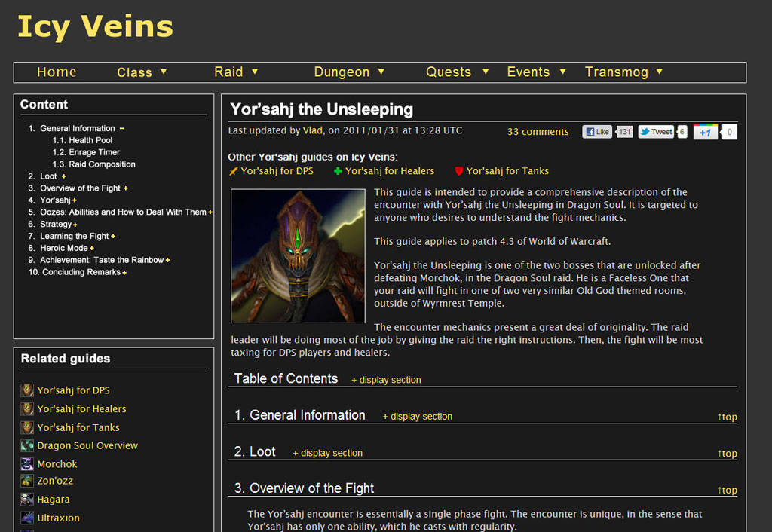
Task: Click the Yor'sahj for Tanks icon in Related guides
Action: click(x=27, y=427)
